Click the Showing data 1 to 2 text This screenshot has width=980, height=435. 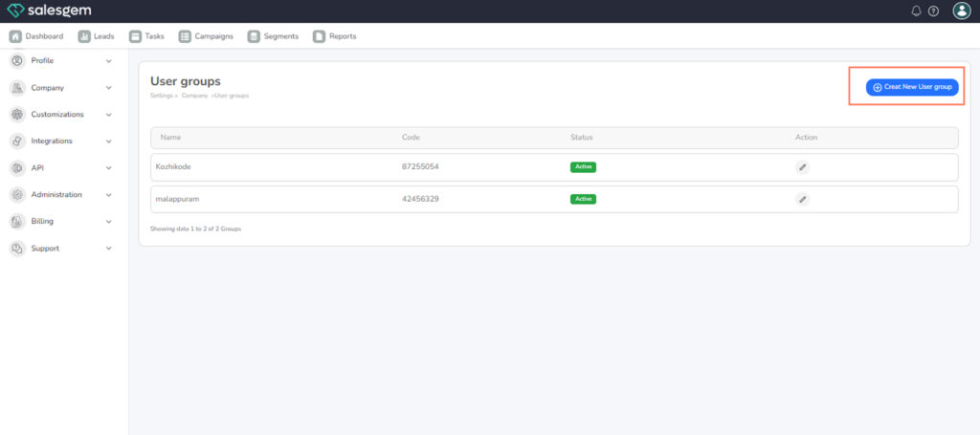(x=195, y=229)
